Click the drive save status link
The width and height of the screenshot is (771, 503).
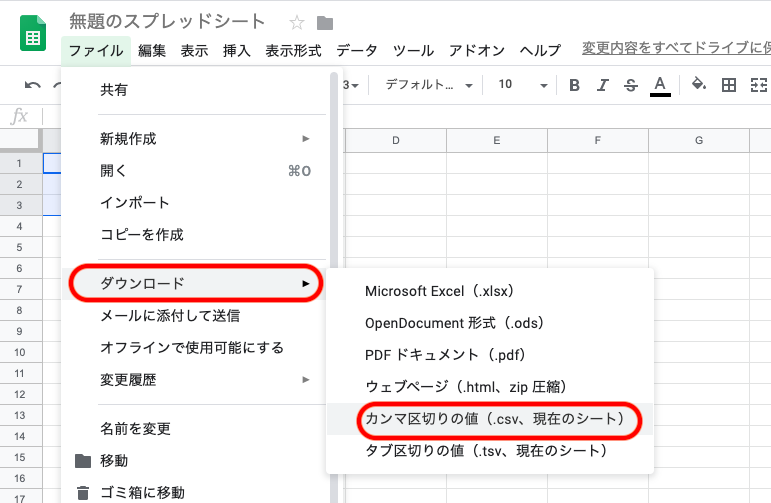click(676, 48)
